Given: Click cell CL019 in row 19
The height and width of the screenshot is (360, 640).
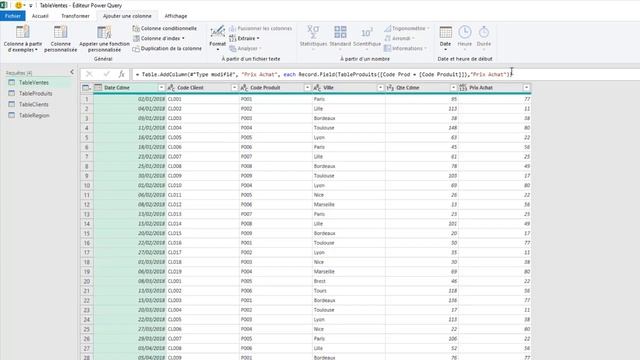Looking at the screenshot, I should 203,272.
